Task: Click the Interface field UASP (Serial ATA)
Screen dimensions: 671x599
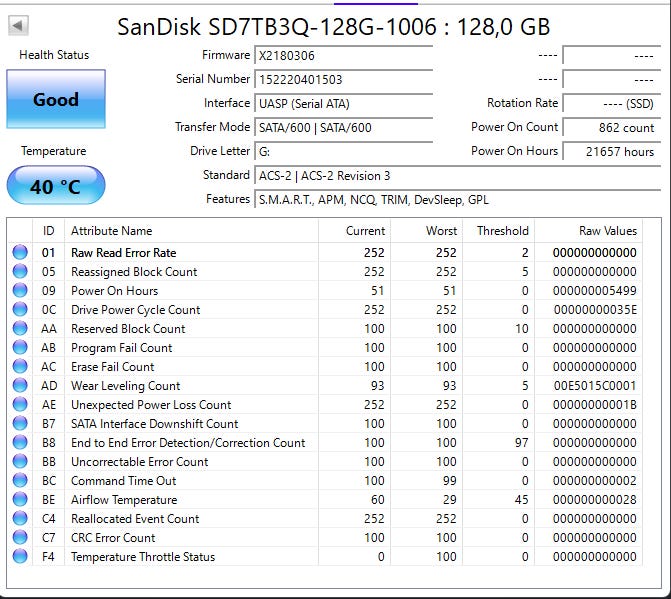Action: point(344,104)
